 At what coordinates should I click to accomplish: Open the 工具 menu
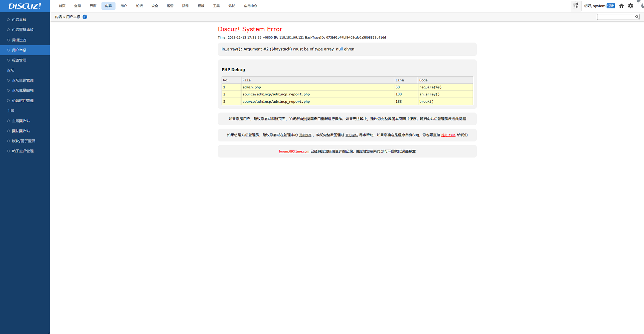pos(216,6)
